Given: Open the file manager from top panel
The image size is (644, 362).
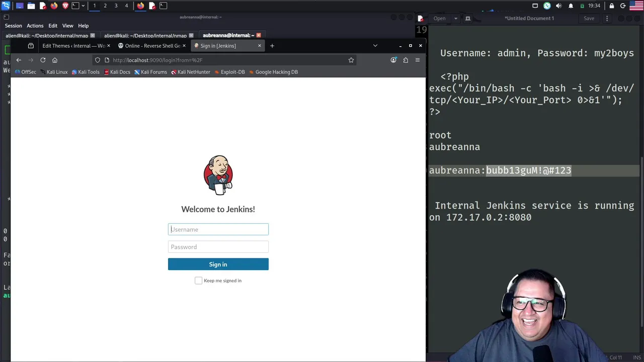Looking at the screenshot, I should tap(31, 6).
